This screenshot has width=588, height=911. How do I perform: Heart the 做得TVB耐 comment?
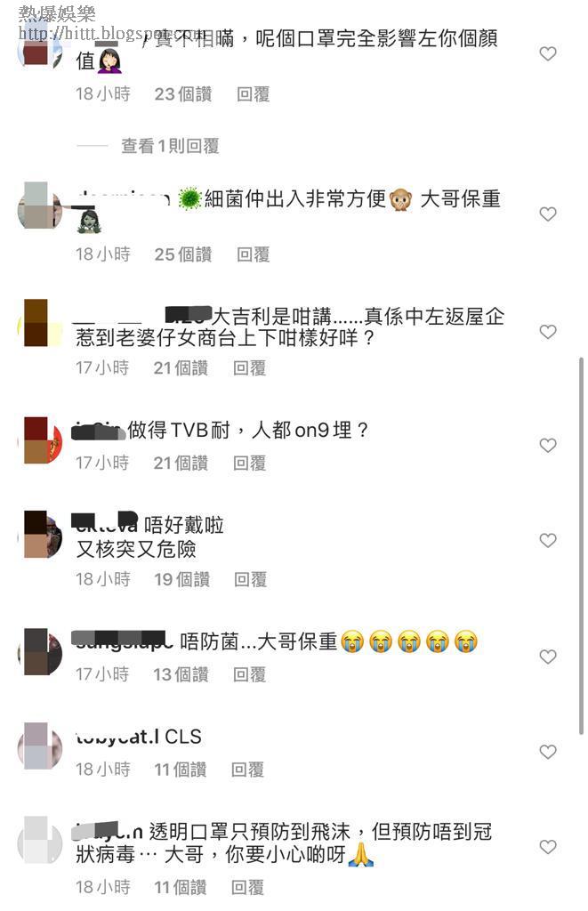(548, 446)
